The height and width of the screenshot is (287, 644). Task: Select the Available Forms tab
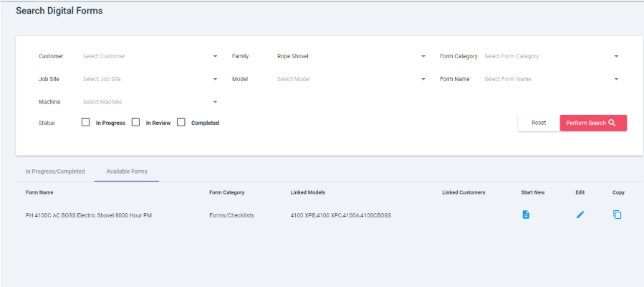127,171
